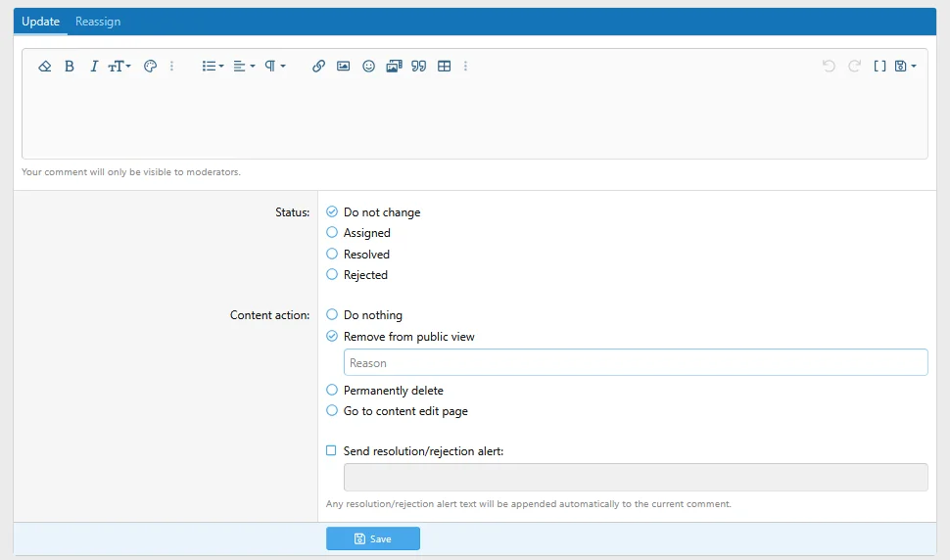Insert a quote block
The width and height of the screenshot is (950, 560).
coord(419,67)
